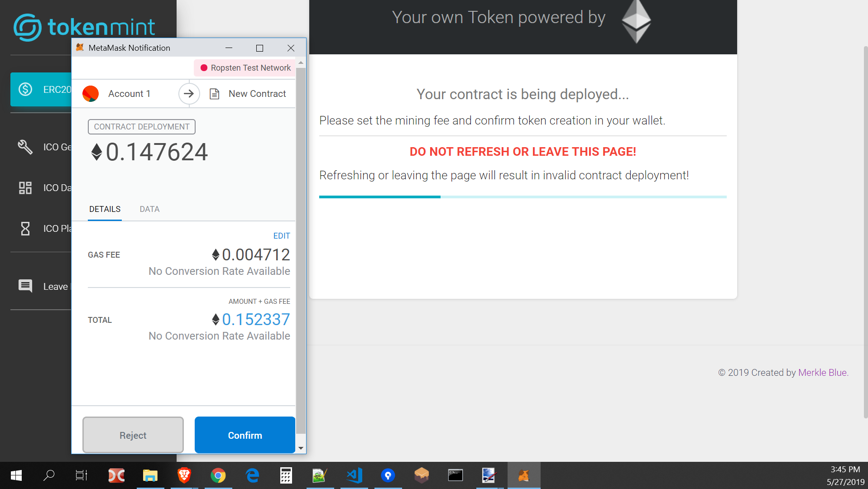Screen dimensions: 868x489
Task: Click the tokenmint logo
Action: pos(84,27)
